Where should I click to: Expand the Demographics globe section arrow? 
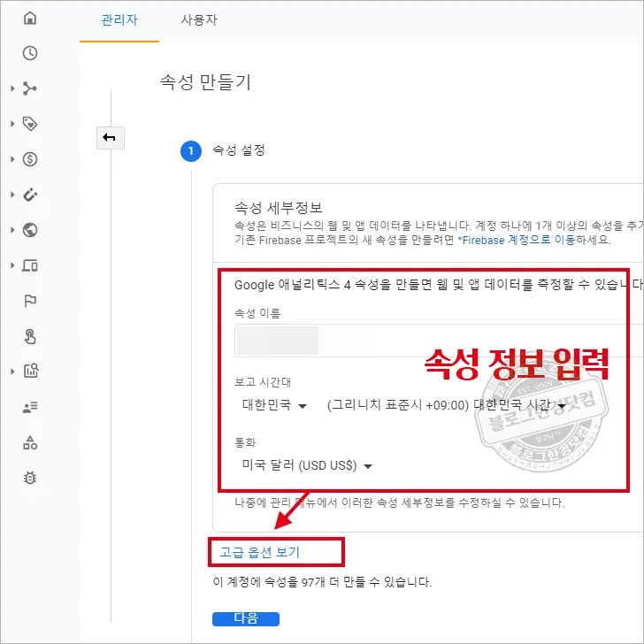pos(12,230)
